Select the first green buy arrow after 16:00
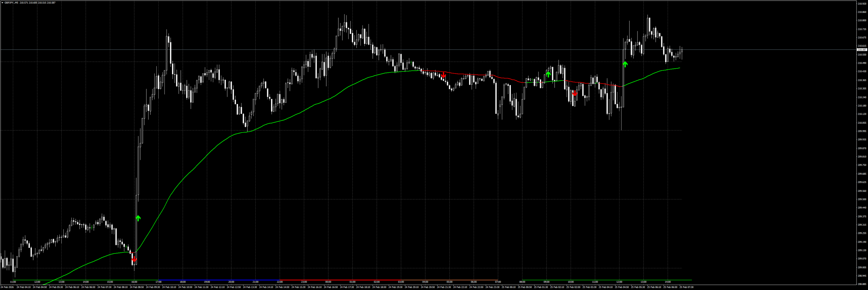 (138, 218)
